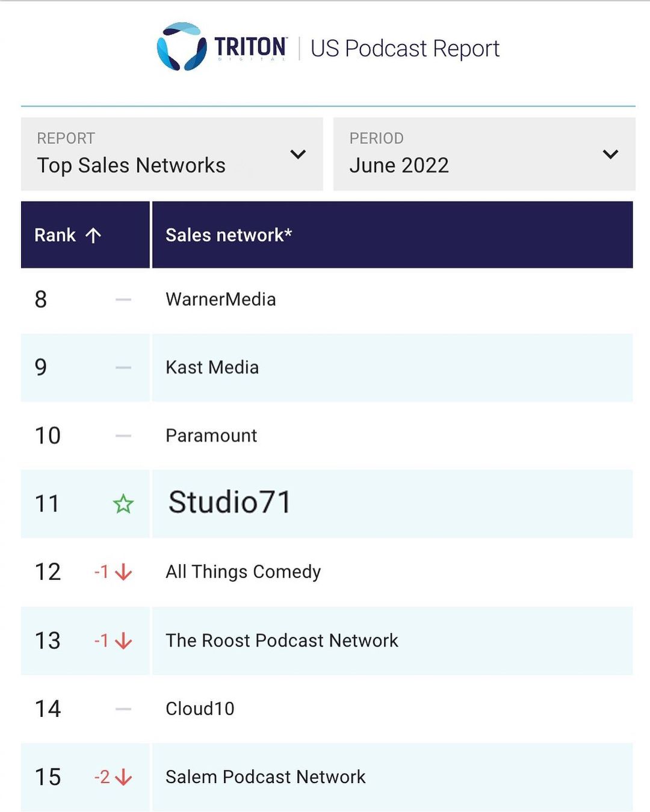650x812 pixels.
Task: Click the sort arrow next to Rank
Action: tap(93, 235)
